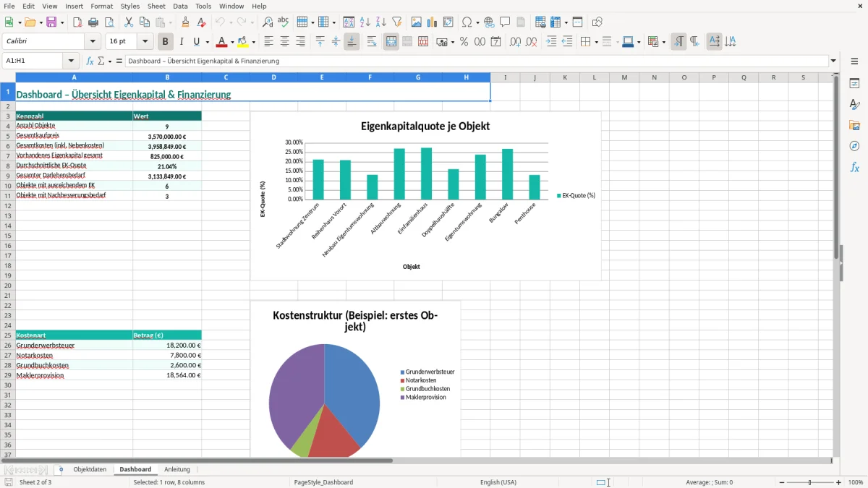Screen dimensions: 868x488
Task: Click the zoom slider handle
Action: click(810, 482)
